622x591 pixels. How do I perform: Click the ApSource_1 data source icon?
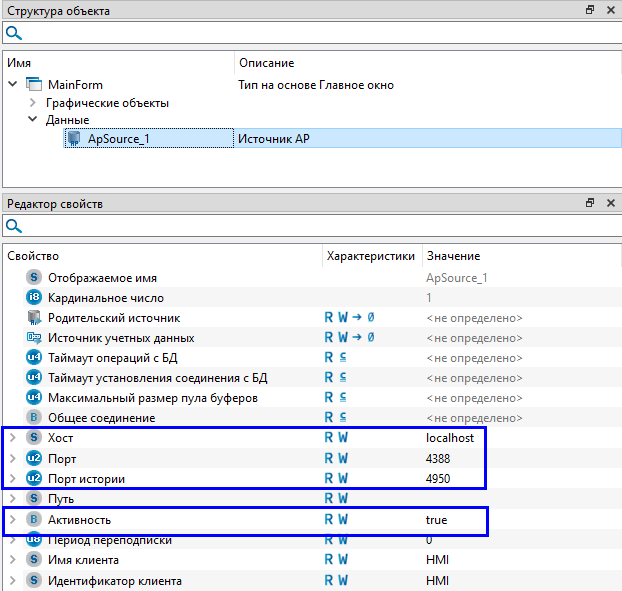73,138
